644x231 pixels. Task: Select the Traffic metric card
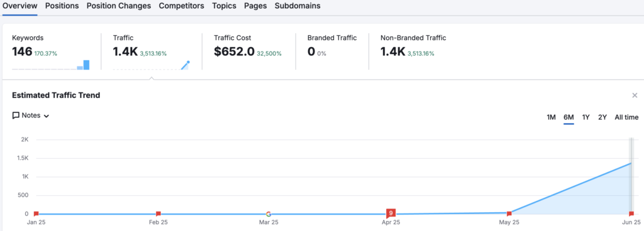click(x=151, y=51)
